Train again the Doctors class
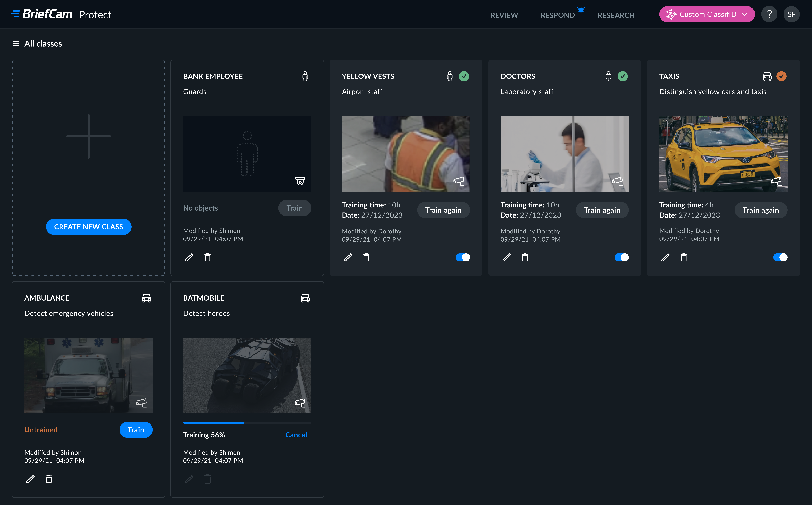The width and height of the screenshot is (812, 505). click(602, 210)
